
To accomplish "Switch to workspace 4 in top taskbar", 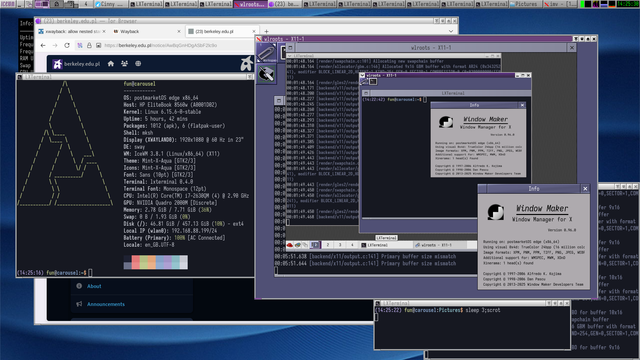I will [x=86, y=4].
